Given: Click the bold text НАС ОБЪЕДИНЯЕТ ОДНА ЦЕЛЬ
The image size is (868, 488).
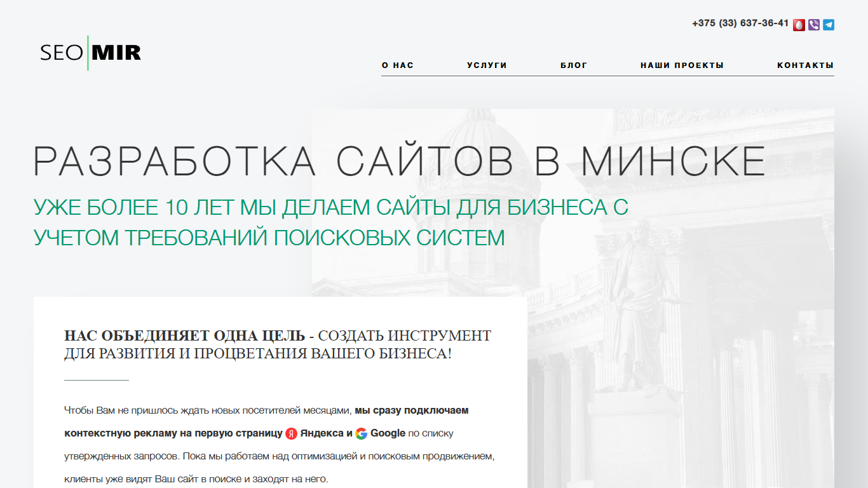Looking at the screenshot, I should click(185, 335).
